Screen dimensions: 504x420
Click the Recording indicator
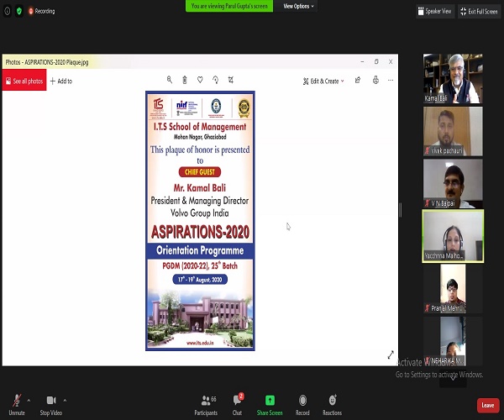(41, 11)
